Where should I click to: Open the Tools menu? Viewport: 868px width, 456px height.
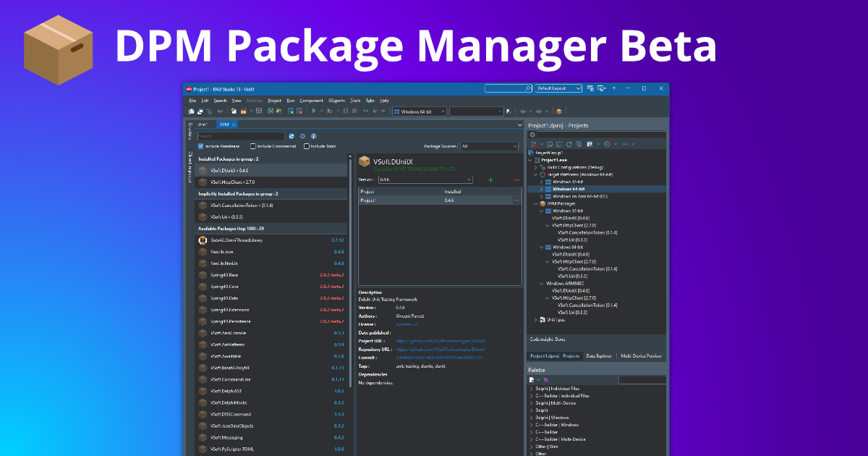(355, 101)
